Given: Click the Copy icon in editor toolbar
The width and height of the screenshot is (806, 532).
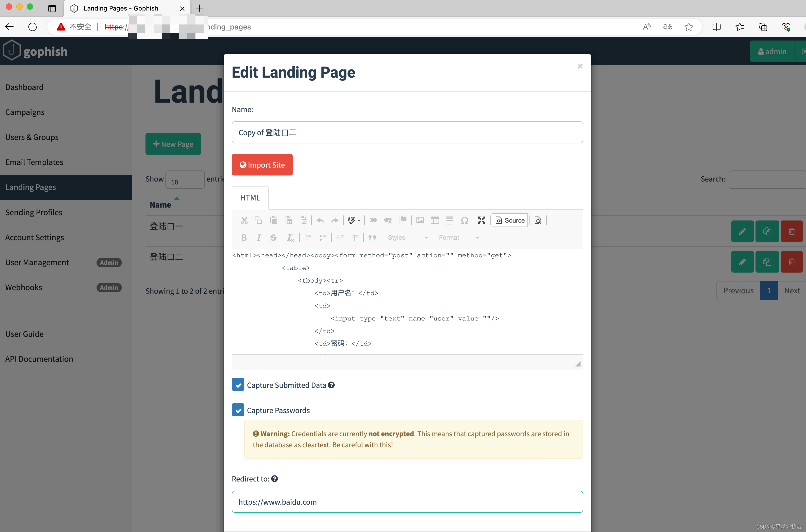Looking at the screenshot, I should pos(259,220).
